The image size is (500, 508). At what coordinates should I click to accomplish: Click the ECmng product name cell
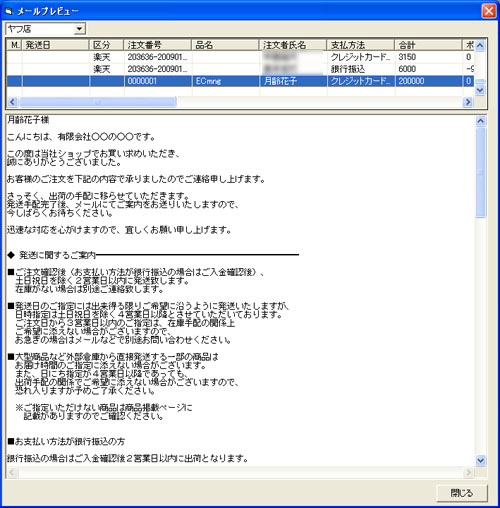[x=208, y=81]
